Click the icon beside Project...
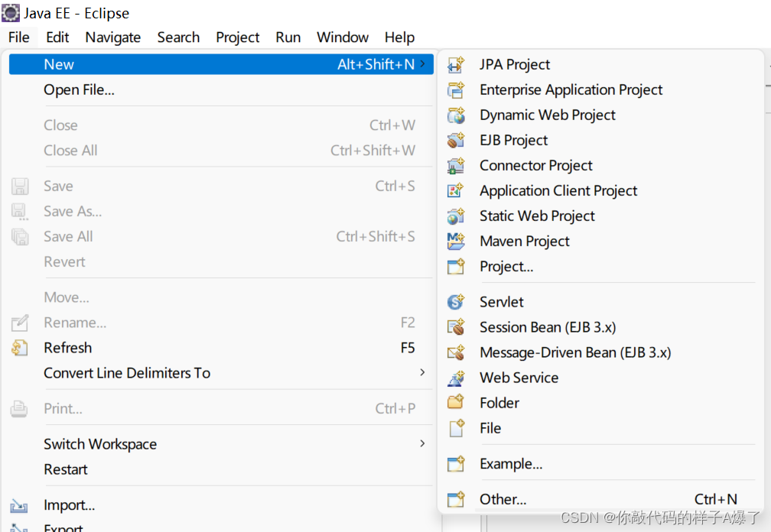The height and width of the screenshot is (532, 771). pyautogui.click(x=456, y=267)
